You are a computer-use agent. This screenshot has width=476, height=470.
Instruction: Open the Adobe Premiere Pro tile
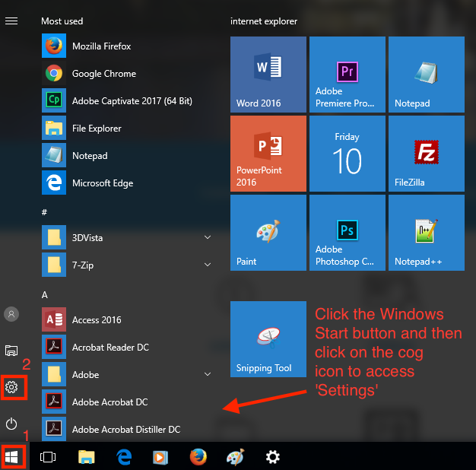(x=347, y=75)
